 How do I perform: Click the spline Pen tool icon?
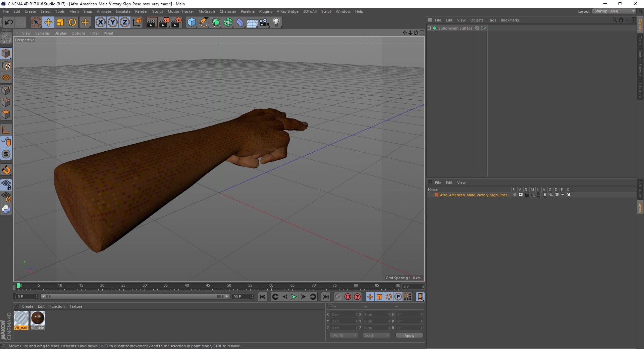coord(204,22)
